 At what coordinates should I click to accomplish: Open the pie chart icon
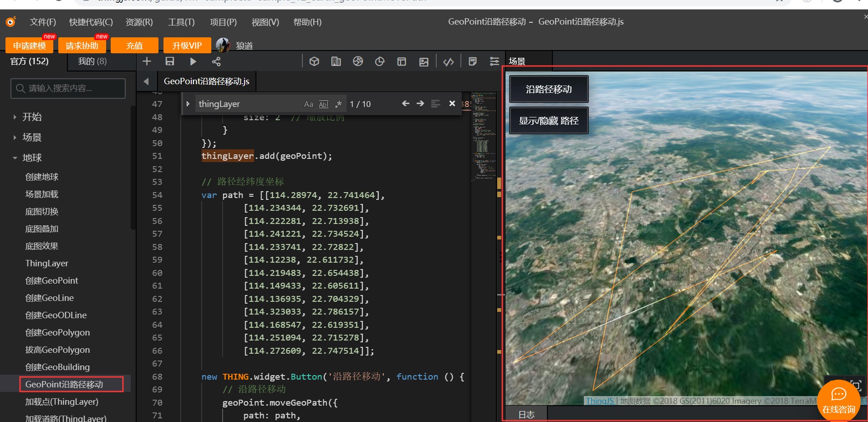point(380,61)
